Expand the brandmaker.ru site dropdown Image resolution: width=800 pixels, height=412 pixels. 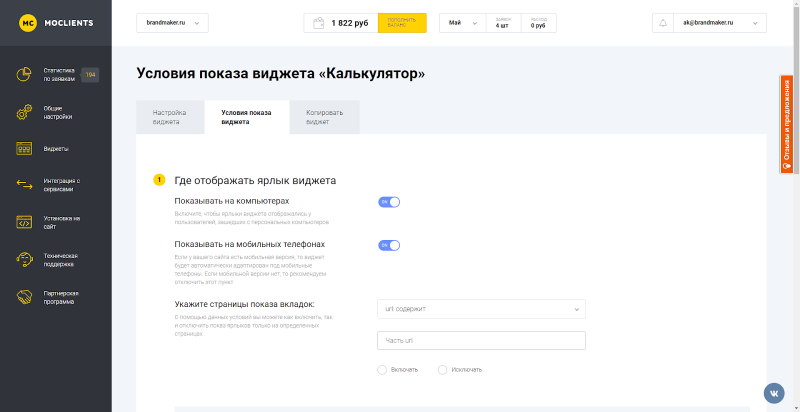(x=172, y=23)
